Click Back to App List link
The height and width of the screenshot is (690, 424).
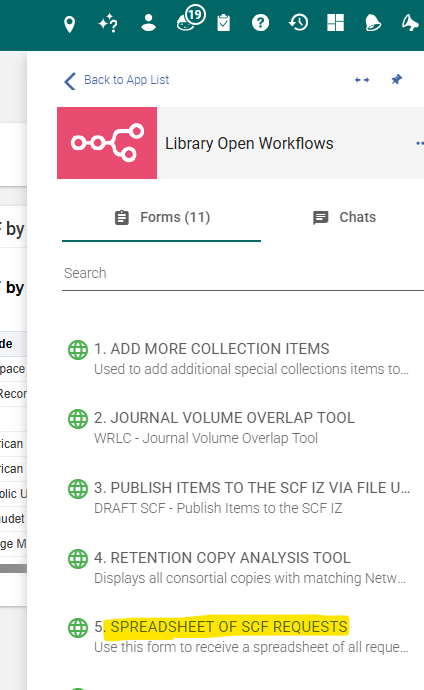tap(126, 80)
